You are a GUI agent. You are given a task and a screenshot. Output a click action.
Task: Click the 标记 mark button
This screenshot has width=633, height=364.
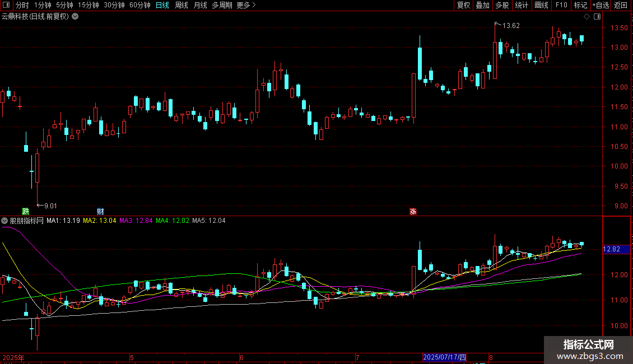(x=580, y=5)
